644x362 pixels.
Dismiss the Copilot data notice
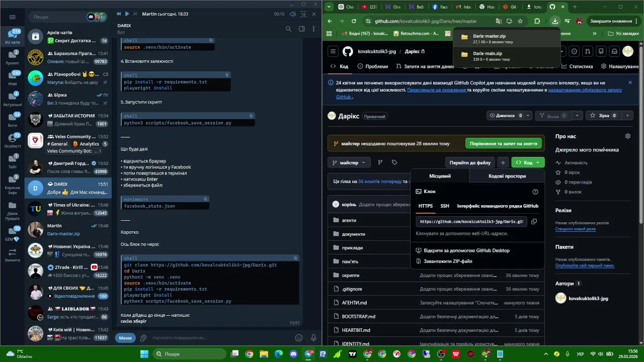point(630,82)
